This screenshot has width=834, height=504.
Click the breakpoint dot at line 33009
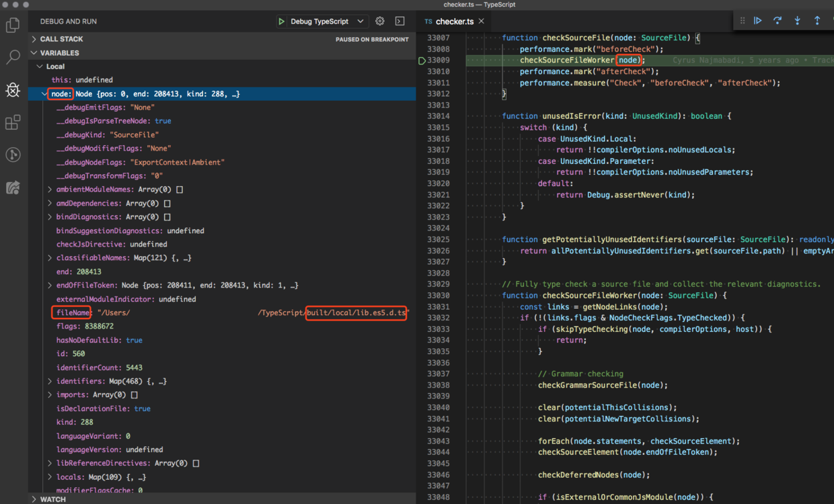tap(421, 60)
